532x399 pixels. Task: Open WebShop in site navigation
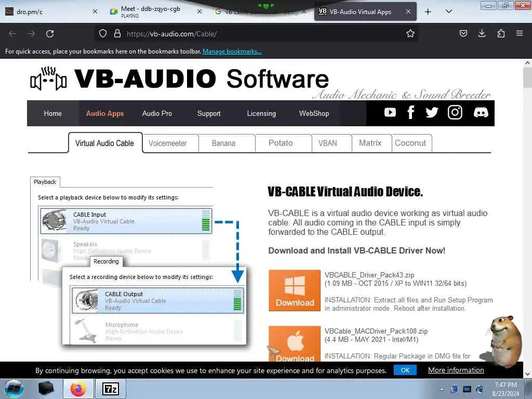click(314, 113)
